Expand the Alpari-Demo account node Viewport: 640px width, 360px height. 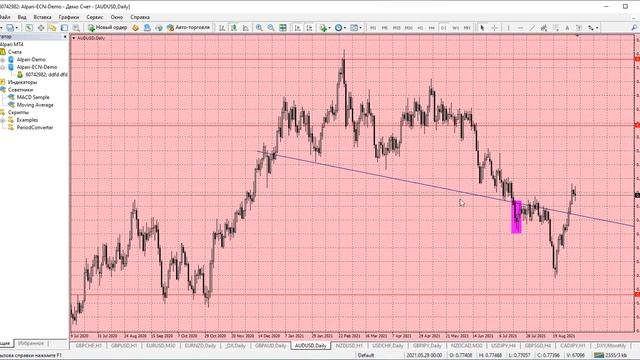click(x=3, y=60)
